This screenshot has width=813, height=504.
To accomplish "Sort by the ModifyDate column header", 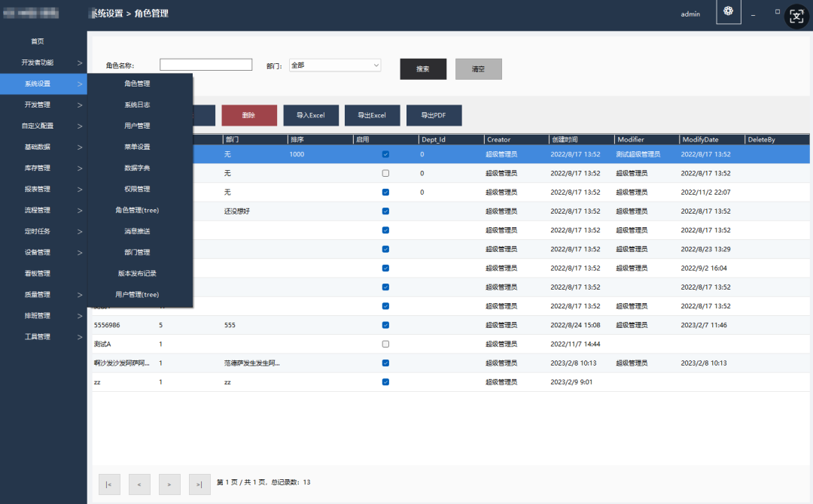I will pos(712,139).
